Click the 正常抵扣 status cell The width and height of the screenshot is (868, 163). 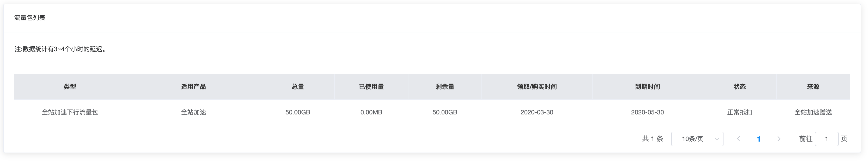click(x=740, y=112)
